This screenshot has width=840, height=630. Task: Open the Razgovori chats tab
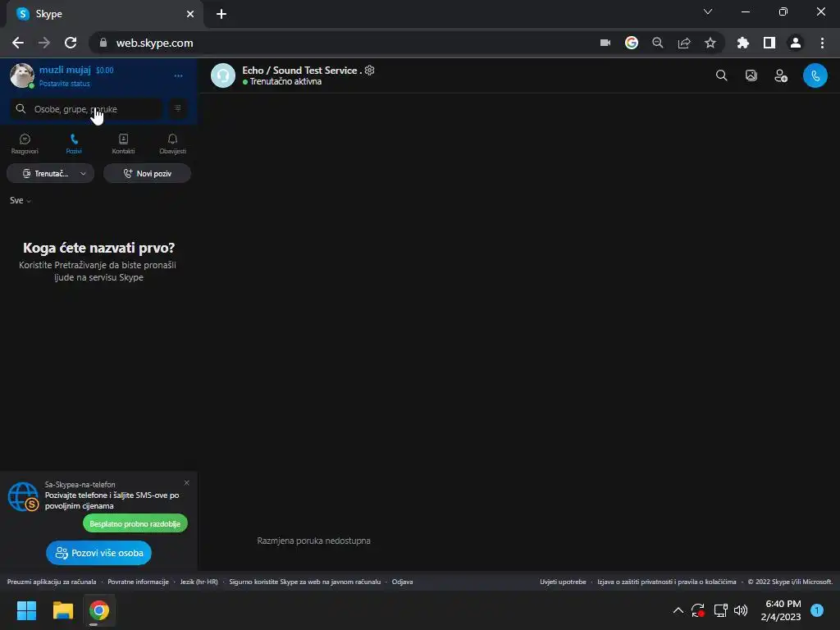(25, 144)
